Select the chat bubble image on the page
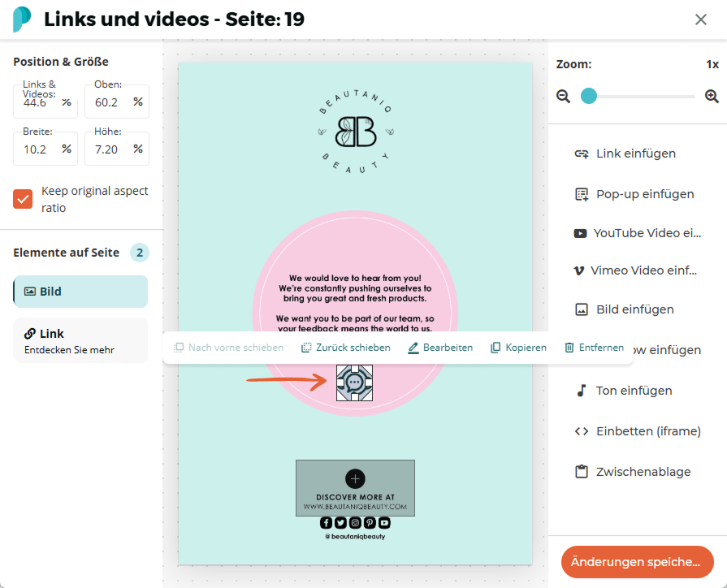This screenshot has width=727, height=588. (354, 383)
